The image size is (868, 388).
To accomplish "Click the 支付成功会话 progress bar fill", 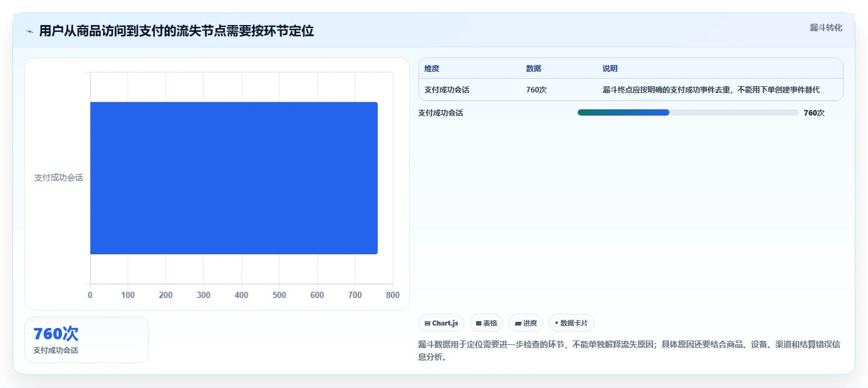I will click(623, 112).
